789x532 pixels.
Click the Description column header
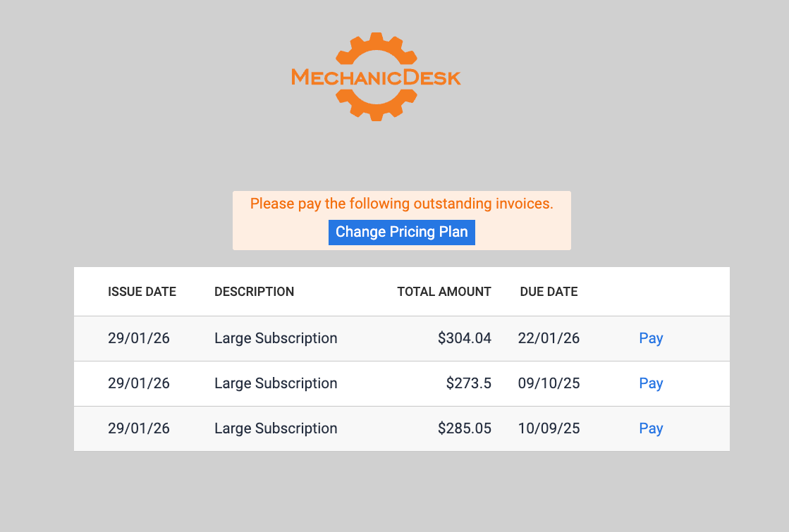254,292
